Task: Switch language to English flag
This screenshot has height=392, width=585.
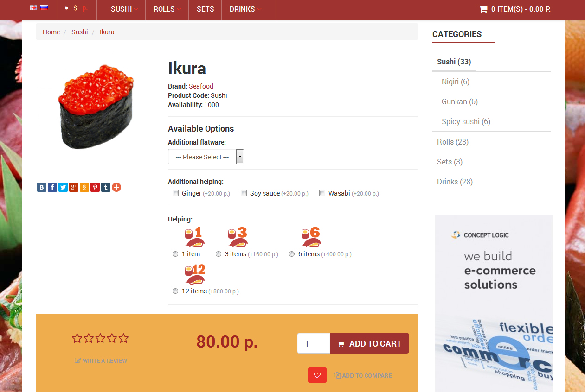Action: [x=33, y=7]
